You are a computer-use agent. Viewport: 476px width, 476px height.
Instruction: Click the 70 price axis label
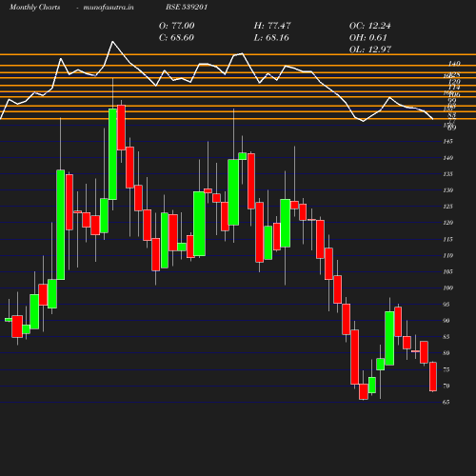click(446, 386)
